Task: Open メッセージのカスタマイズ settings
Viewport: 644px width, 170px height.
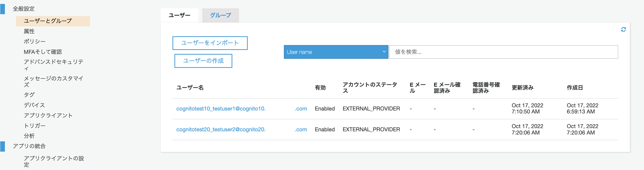Action: coord(53,82)
